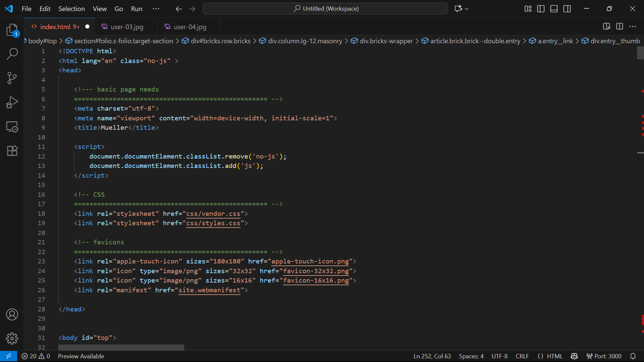Switch to the user-04.jpg tab
This screenshot has width=644, height=362.
pyautogui.click(x=190, y=27)
